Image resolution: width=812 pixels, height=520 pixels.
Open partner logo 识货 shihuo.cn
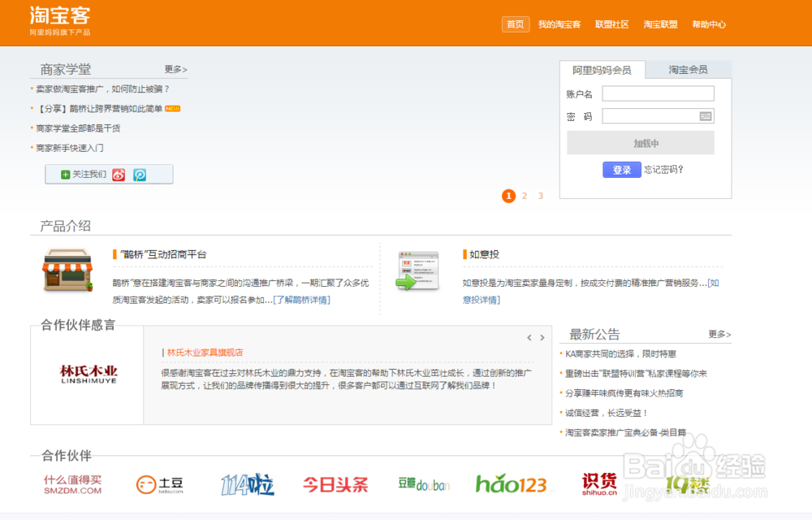(x=599, y=484)
